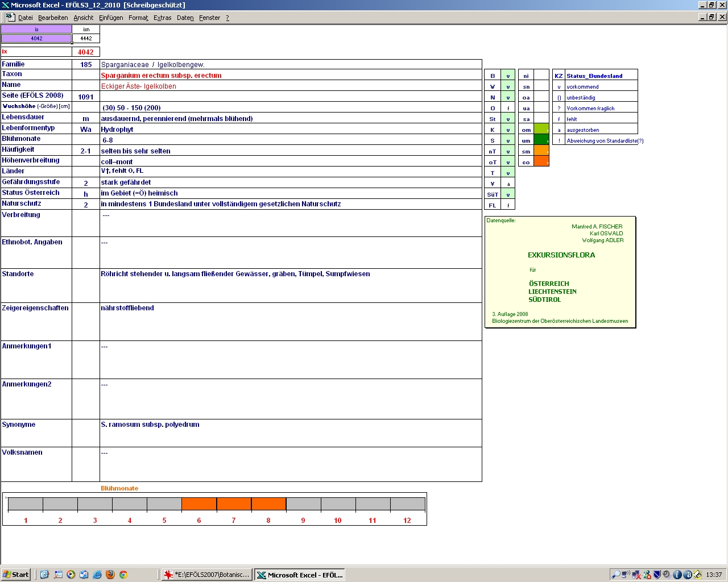The image size is (728, 582).
Task: Select the dark green 'um' color cell
Action: pos(541,140)
